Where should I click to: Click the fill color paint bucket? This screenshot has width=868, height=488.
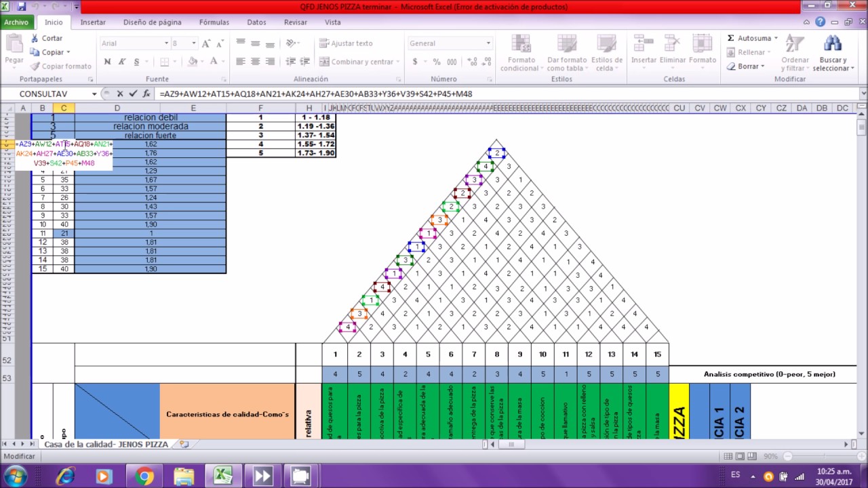193,62
